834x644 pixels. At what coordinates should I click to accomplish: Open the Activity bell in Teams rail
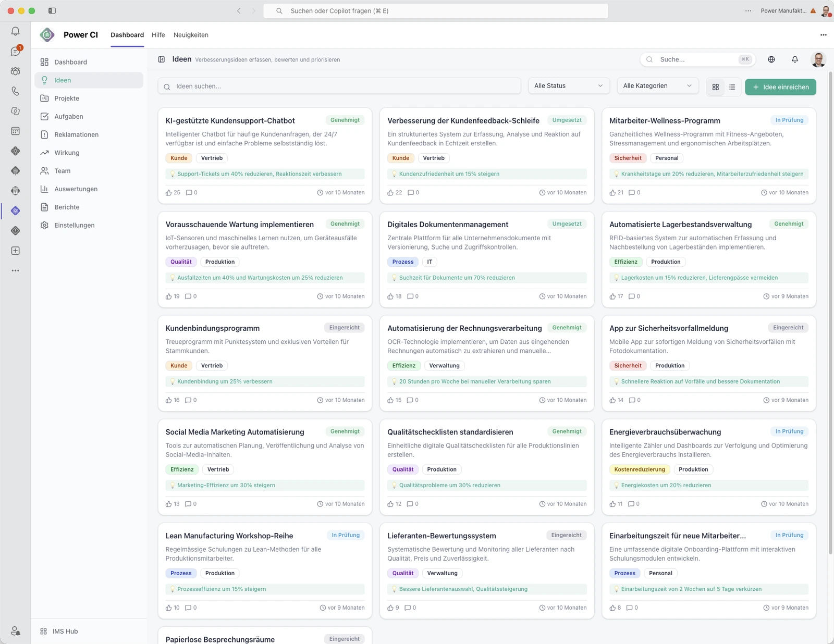tap(16, 31)
